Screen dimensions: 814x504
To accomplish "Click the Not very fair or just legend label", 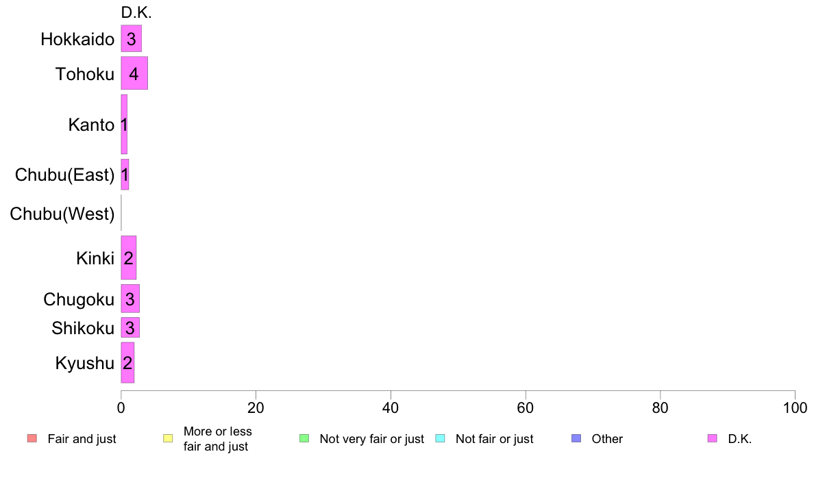I will 371,439.
